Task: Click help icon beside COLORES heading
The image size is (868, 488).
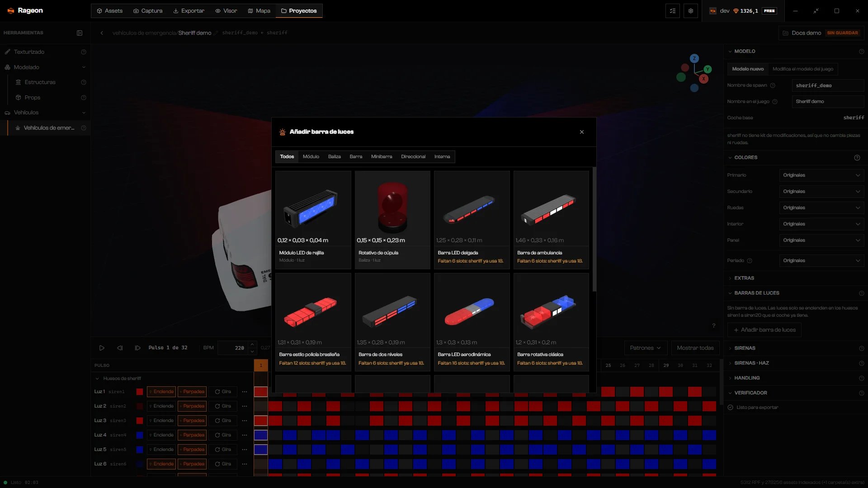Action: pyautogui.click(x=857, y=158)
